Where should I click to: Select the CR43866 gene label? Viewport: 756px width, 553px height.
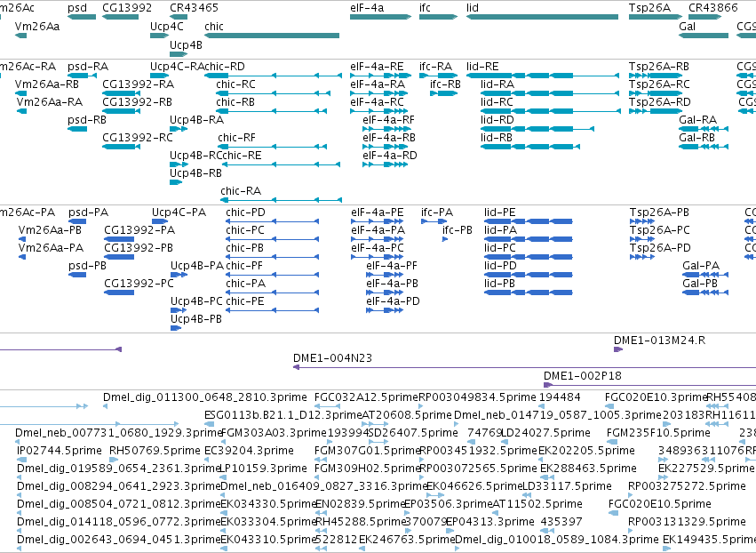(x=713, y=8)
